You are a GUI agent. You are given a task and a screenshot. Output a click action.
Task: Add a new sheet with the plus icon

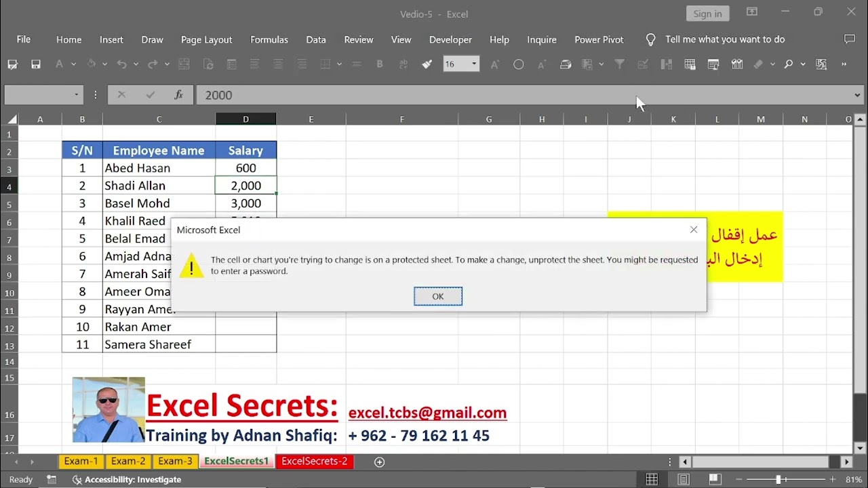pos(380,462)
